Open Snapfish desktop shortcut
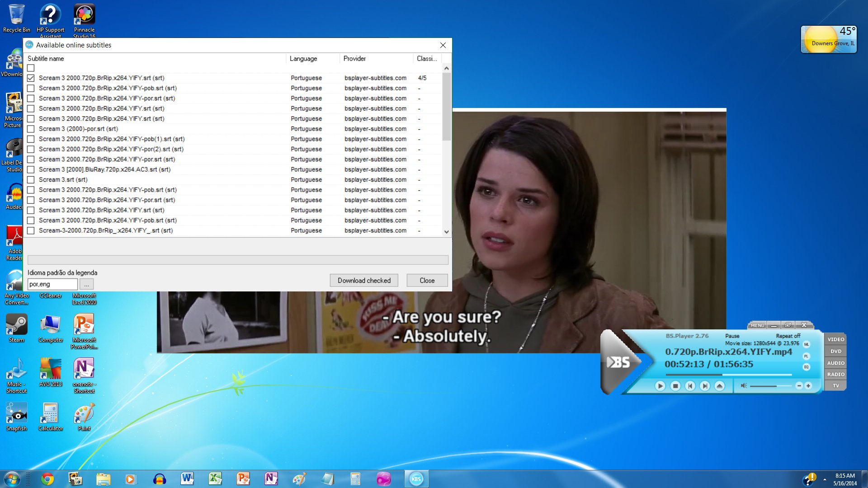This screenshot has width=868, height=488. [16, 417]
